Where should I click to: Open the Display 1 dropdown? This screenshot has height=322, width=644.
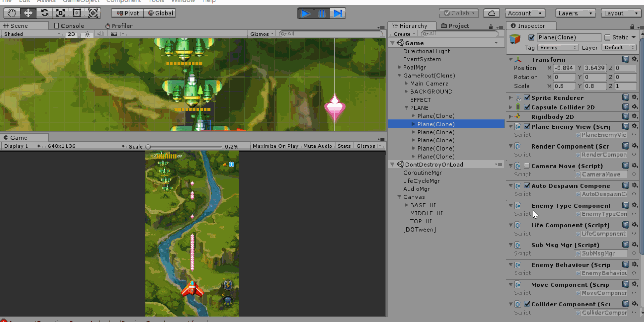(x=22, y=146)
